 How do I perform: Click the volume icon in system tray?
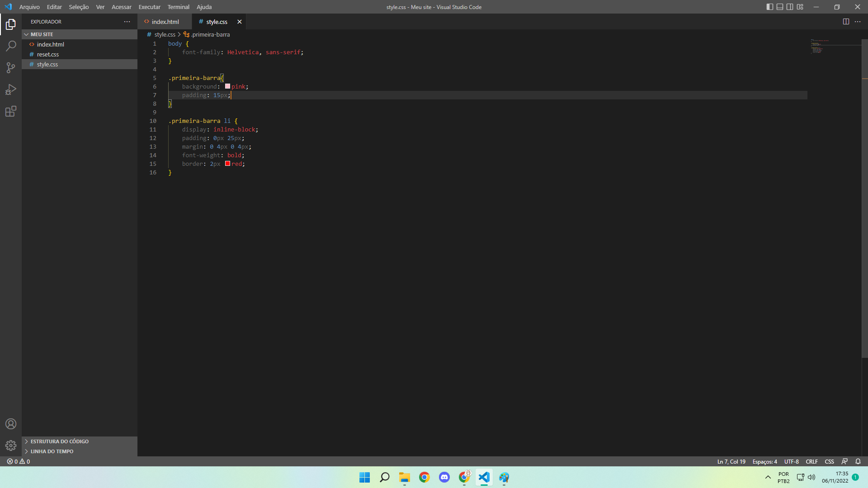811,477
